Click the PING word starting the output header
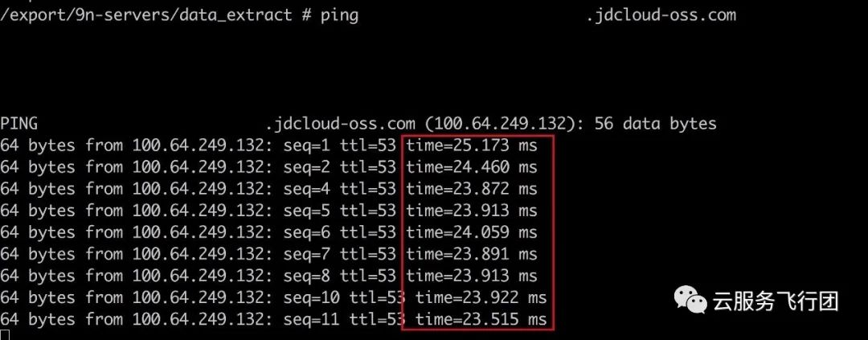The image size is (868, 340). (19, 124)
